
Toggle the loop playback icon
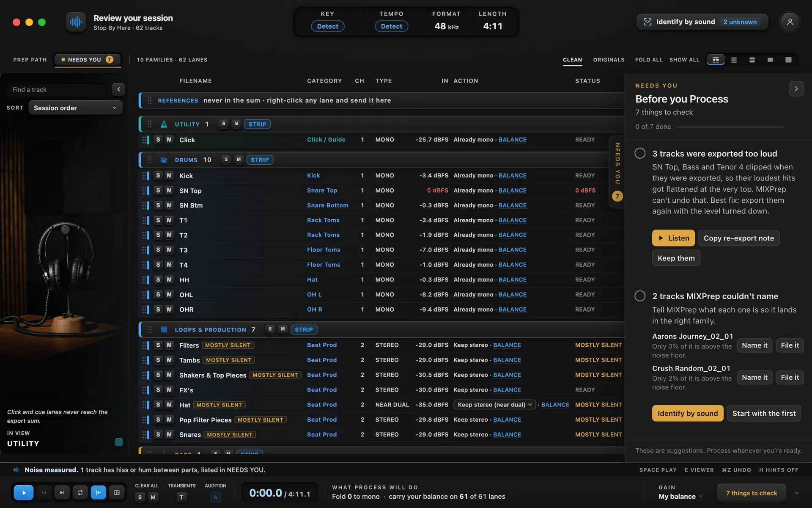point(80,492)
